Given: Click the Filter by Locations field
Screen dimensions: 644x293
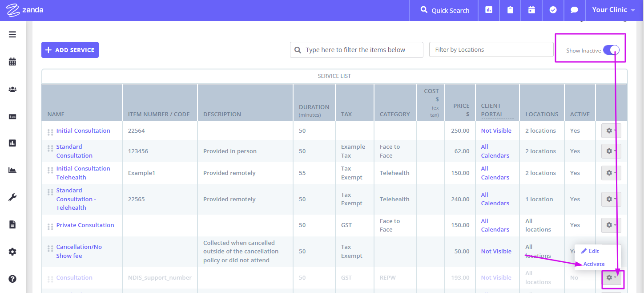Looking at the screenshot, I should point(491,50).
